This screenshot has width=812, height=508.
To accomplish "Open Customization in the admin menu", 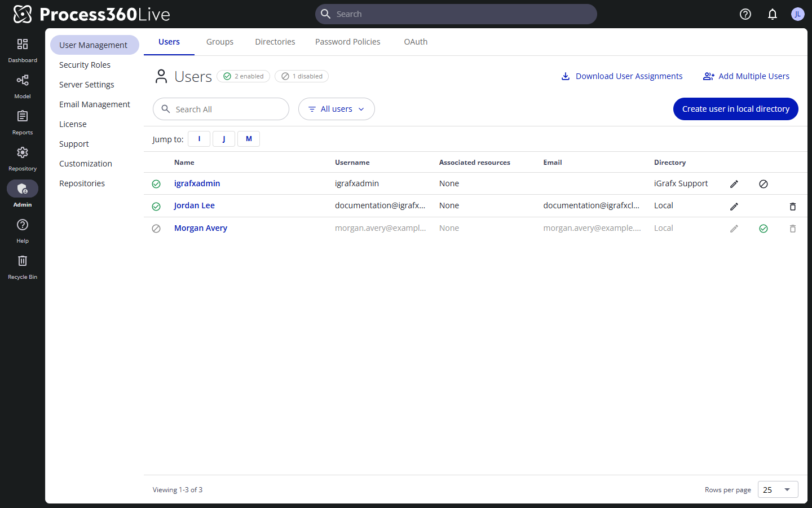I will click(95, 164).
